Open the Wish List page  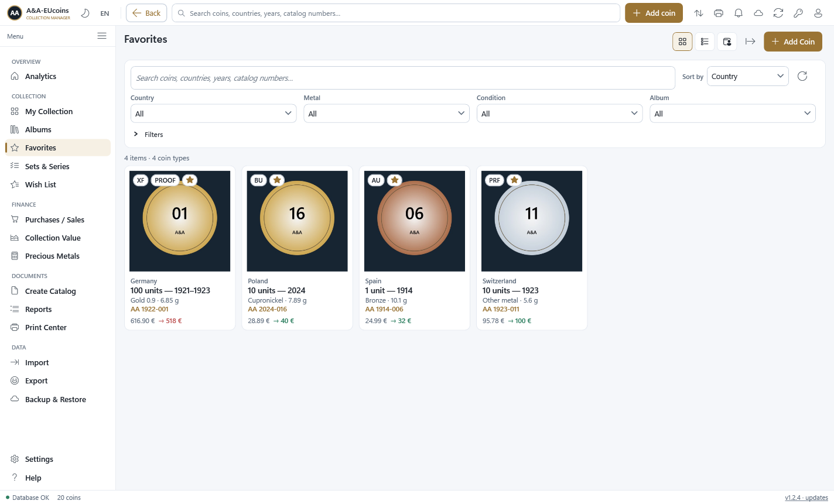tap(58, 184)
